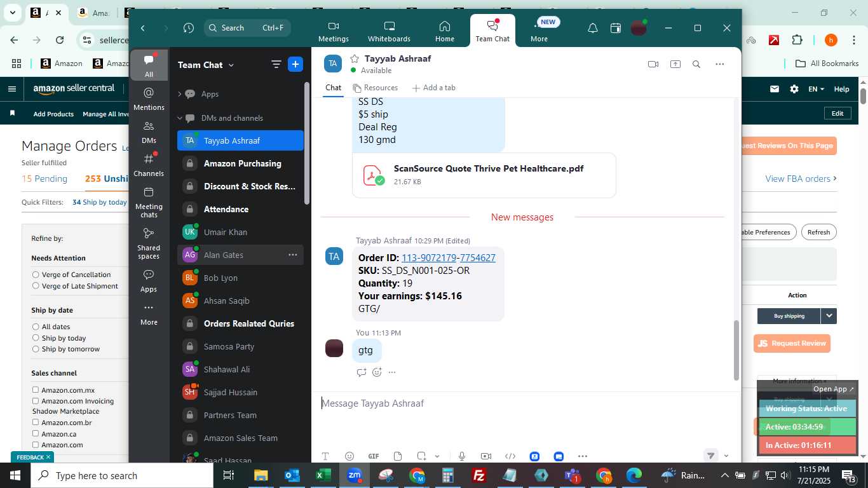Viewport: 868px width, 488px height.
Task: Open Zoom notifications bell
Action: (x=592, y=28)
